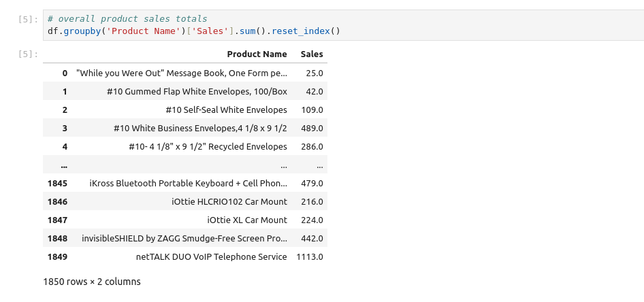644x302 pixels.
Task: Click the output prompt [5] beside the table
Action: pos(29,54)
